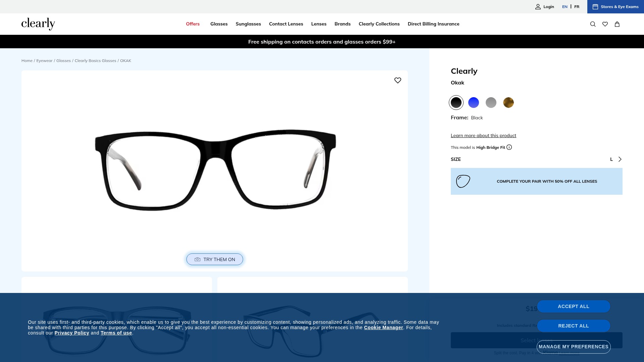
Task: Click the Login link
Action: point(549,7)
